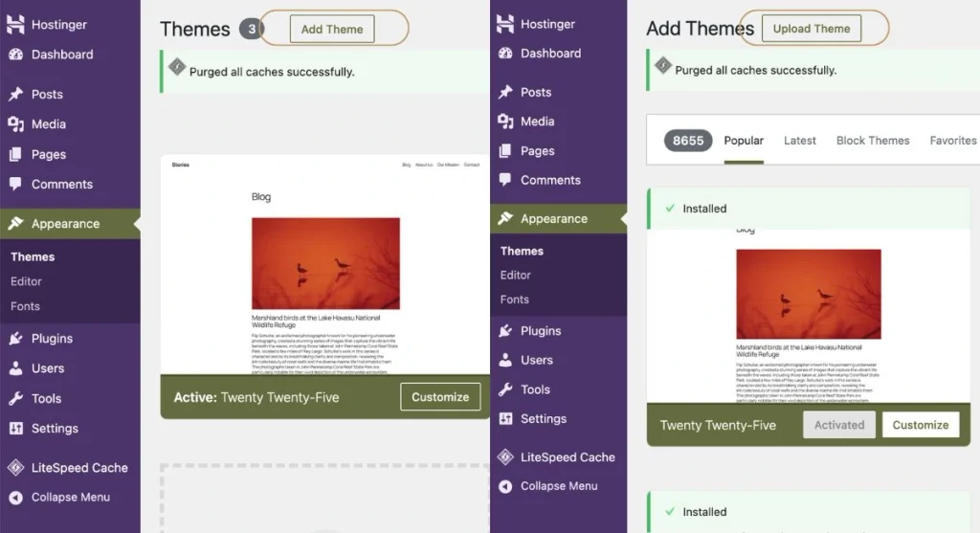Click Customize on the Active Twenty Twenty-Five theme
Screen dimensions: 980x533
click(440, 397)
